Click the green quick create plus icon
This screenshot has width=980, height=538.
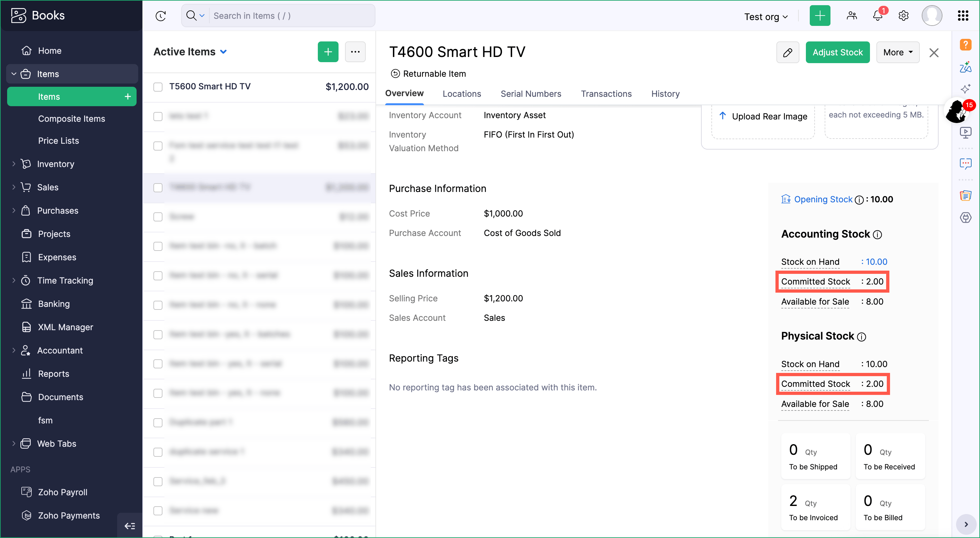click(x=820, y=16)
